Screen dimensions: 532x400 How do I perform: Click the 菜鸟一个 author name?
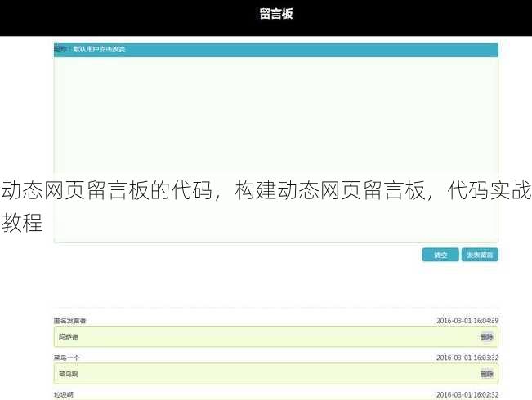pos(67,358)
